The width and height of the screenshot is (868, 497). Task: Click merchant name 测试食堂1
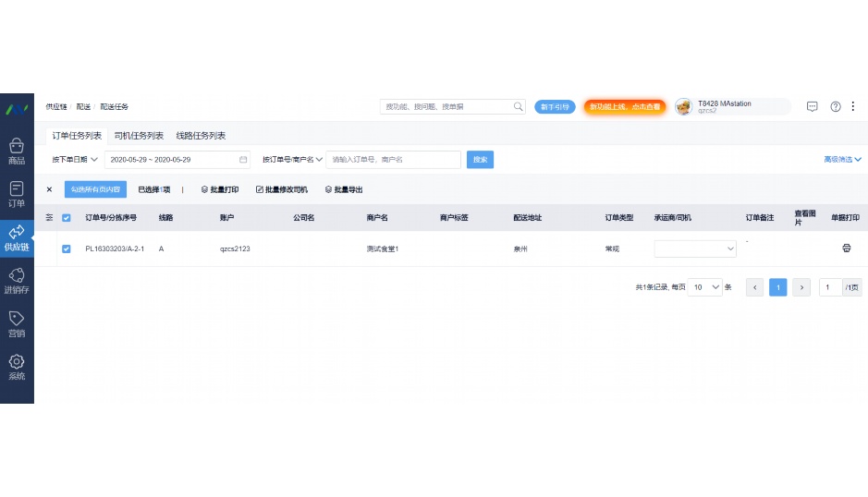click(383, 248)
